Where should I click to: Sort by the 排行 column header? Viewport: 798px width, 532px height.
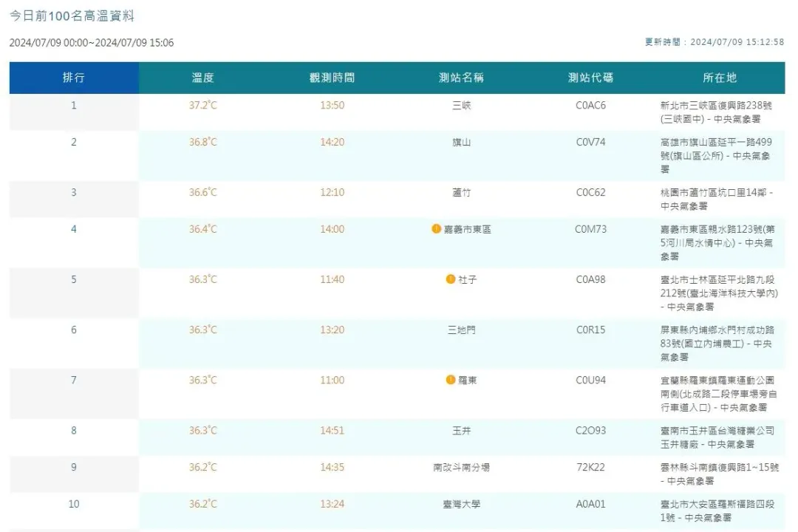(x=74, y=78)
